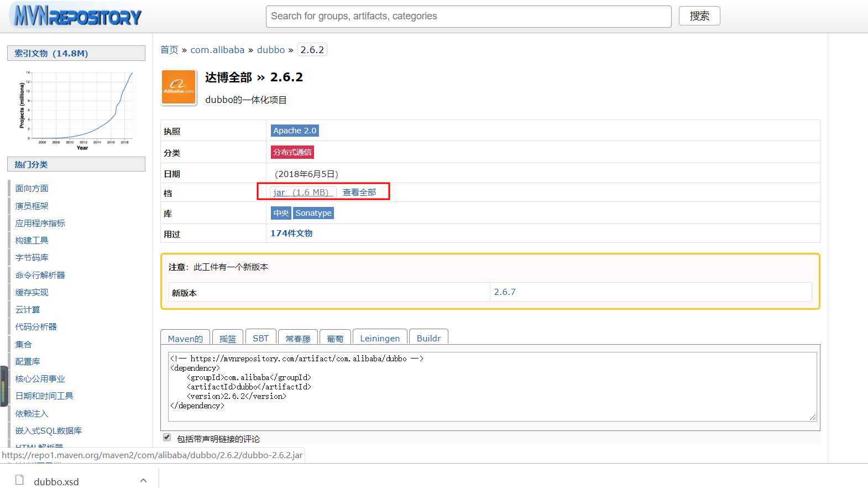Switch to the 常春藤 (Ivy) tab

click(x=298, y=338)
